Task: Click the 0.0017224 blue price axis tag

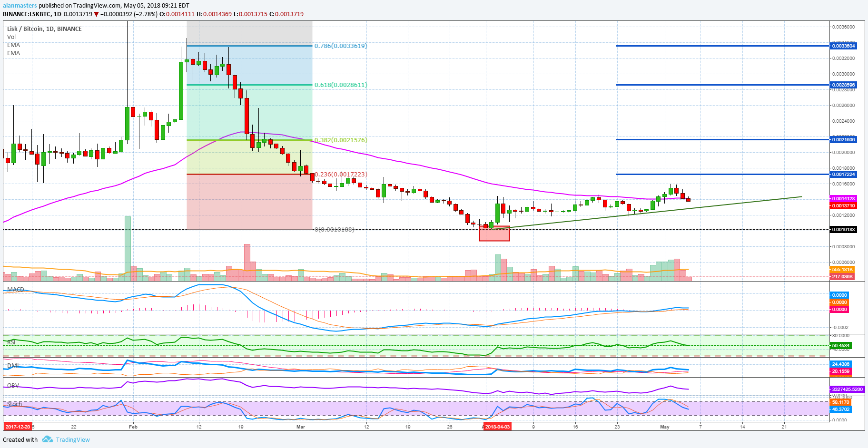Action: coord(843,175)
